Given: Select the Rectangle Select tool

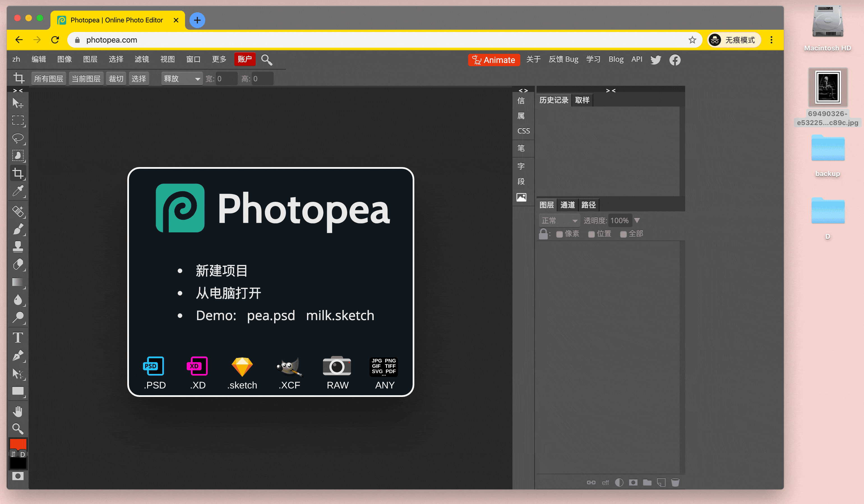Looking at the screenshot, I should [18, 120].
